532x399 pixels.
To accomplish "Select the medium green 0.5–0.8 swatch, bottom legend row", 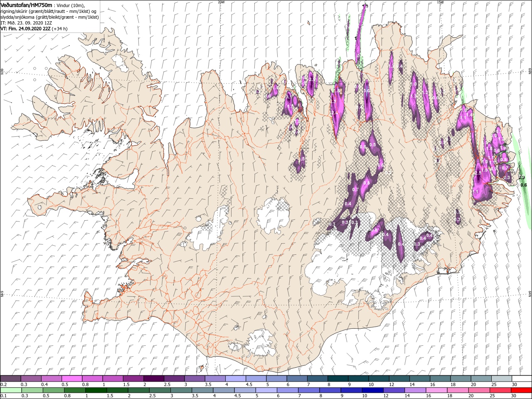I will pos(53,390).
